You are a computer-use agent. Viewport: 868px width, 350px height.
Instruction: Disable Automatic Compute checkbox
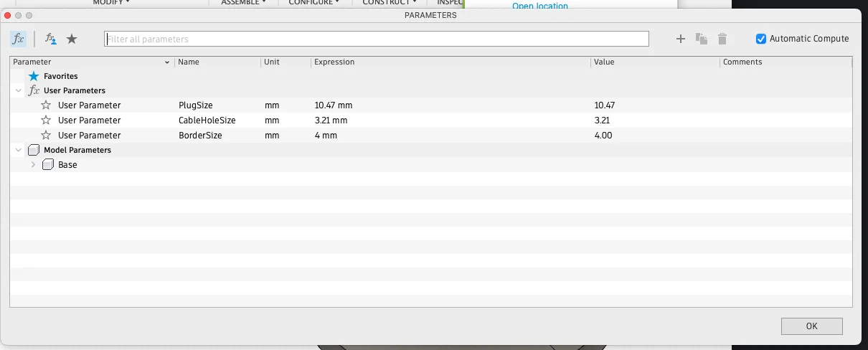[x=761, y=39]
